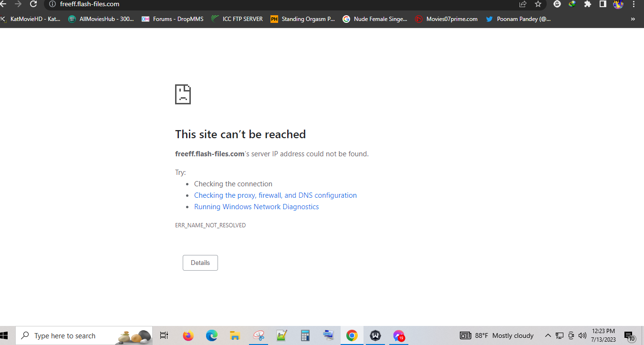Screen dimensions: 644x345
Task: Open the weather widget showing 88°F Mostly cloudy
Action: tap(497, 335)
